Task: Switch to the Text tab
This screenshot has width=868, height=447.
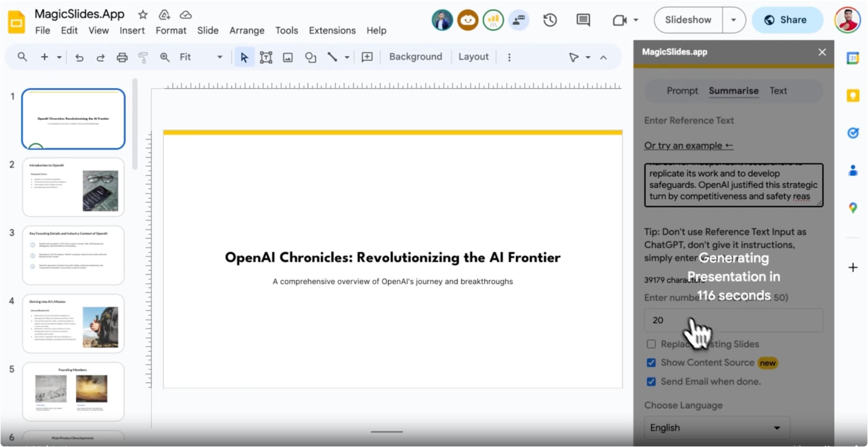Action: tap(778, 91)
